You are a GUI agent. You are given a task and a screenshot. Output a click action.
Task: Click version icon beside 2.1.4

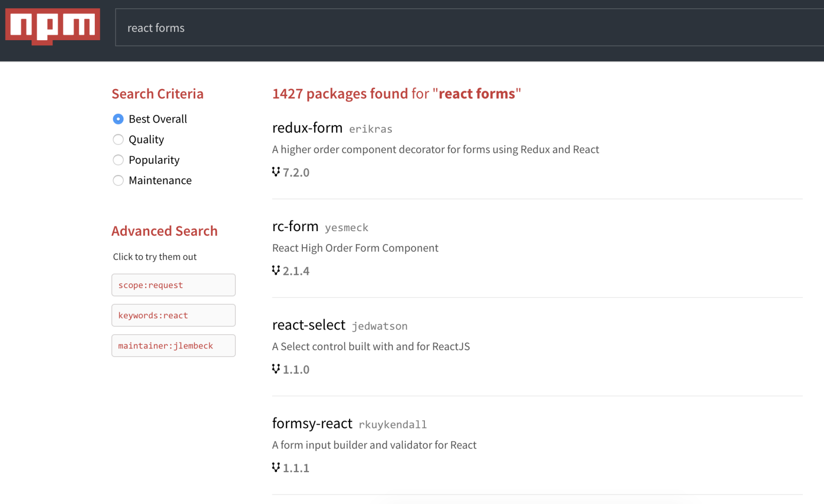coord(276,270)
